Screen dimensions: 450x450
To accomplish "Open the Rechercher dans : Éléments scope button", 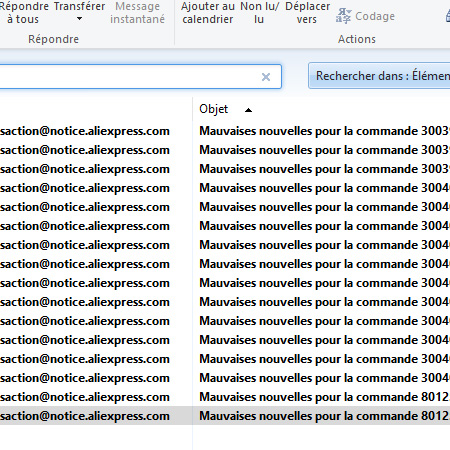I will tap(379, 76).
